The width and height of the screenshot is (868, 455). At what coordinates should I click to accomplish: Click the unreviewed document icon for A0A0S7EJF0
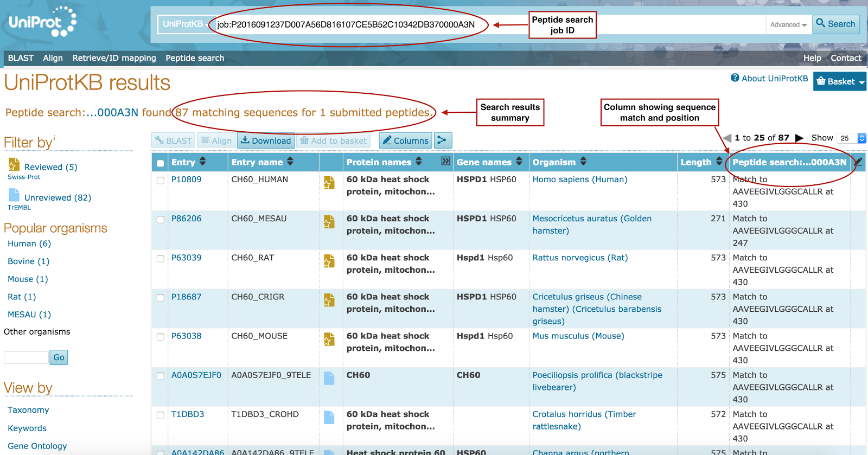tap(329, 378)
